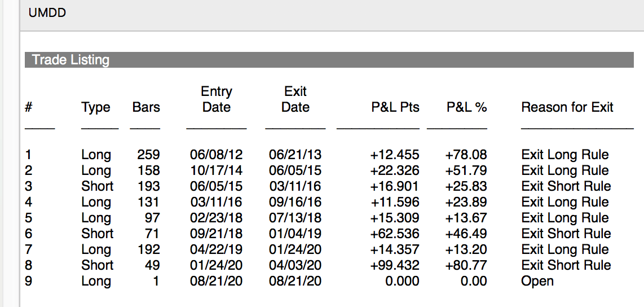Image resolution: width=644 pixels, height=307 pixels.
Task: Click the +80.77 P&L percent value
Action: point(466,265)
